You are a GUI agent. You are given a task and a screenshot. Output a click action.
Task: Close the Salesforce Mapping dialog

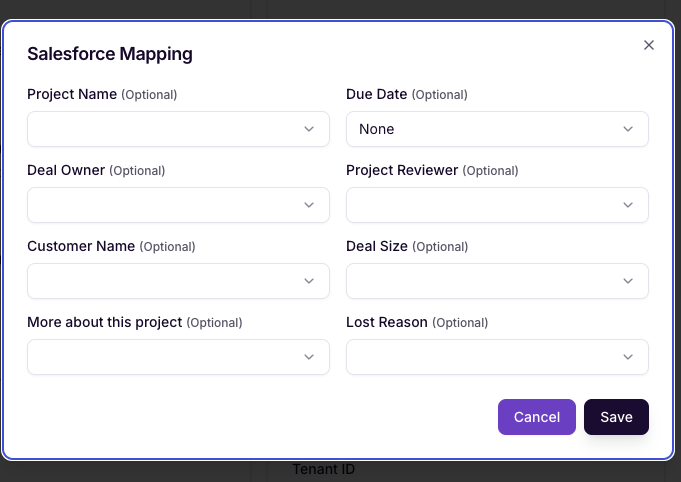tap(648, 45)
